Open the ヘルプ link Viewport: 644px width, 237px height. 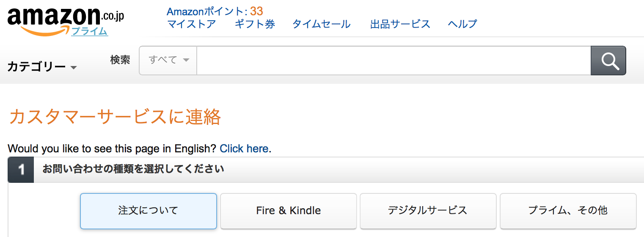pos(462,24)
